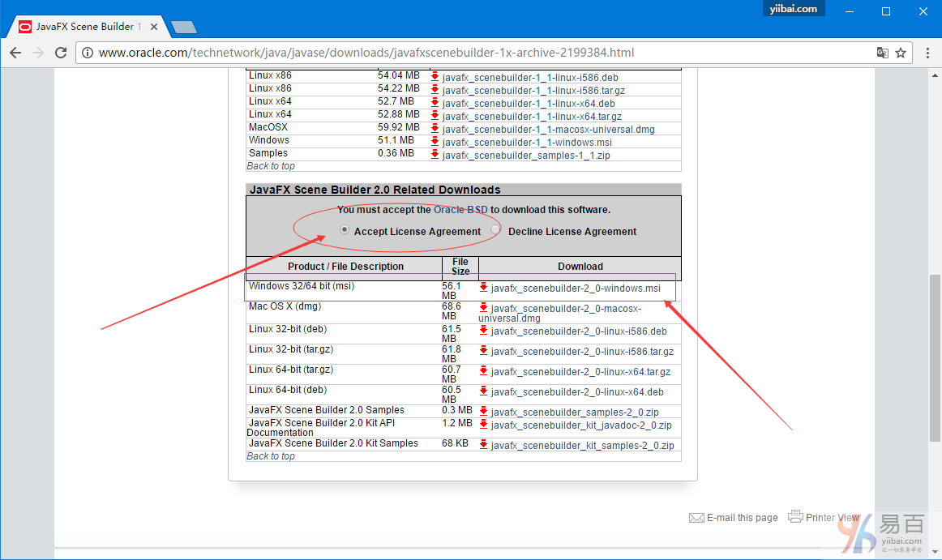Screen dimensions: 942x560
Task: Download javafx_scenebuilder-1_1-windows.msi
Action: tap(527, 142)
